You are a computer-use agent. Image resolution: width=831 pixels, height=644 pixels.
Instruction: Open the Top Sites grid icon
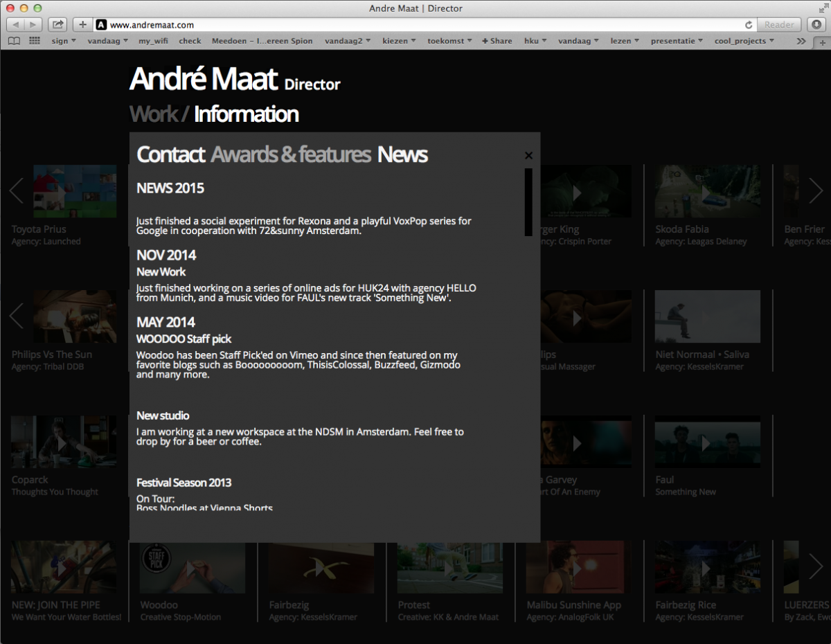tap(35, 41)
